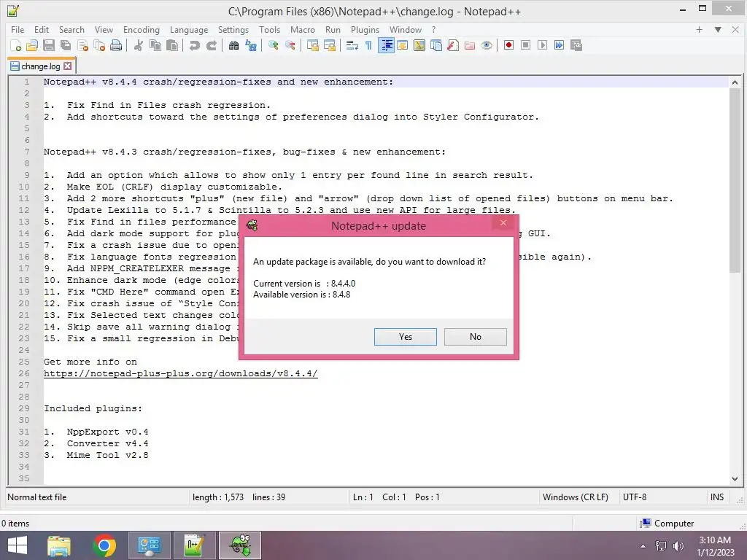Toggle synchronize vertical scrolling icon
The width and height of the screenshot is (747, 560).
(312, 45)
